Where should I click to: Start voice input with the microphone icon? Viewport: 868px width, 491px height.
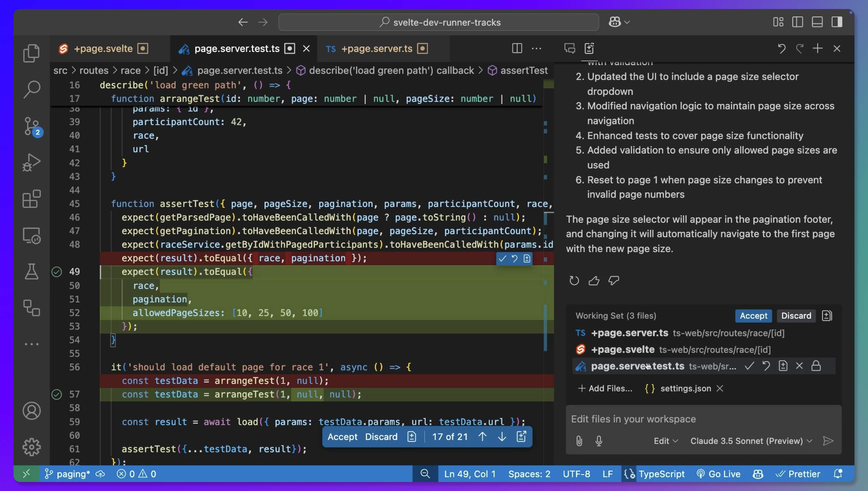tap(599, 441)
